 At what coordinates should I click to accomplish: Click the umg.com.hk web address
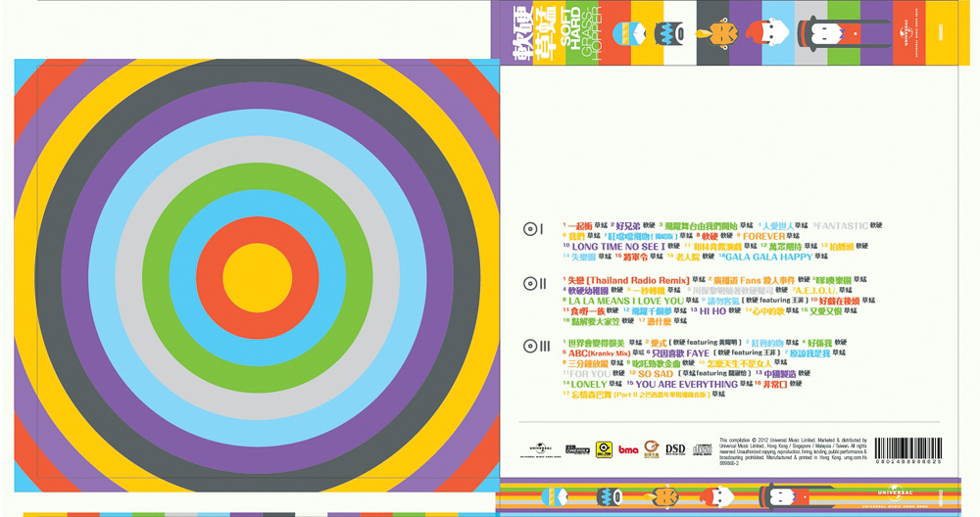pyautogui.click(x=854, y=457)
